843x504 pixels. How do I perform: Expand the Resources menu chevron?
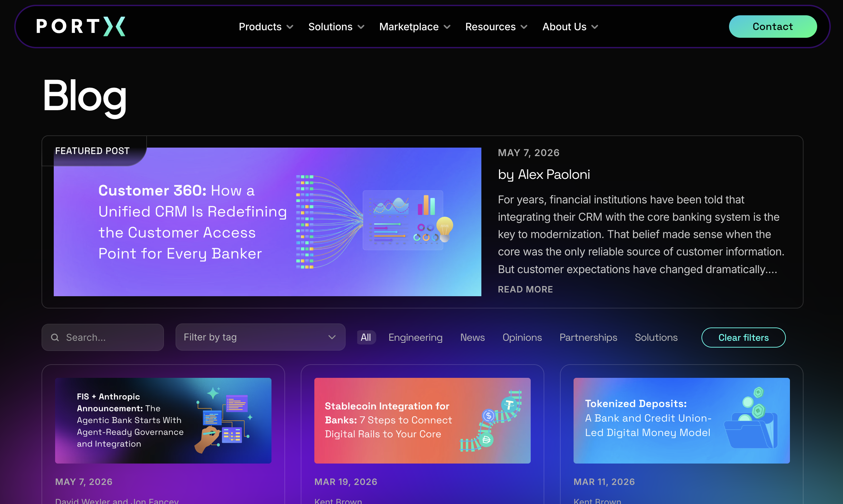coord(524,27)
